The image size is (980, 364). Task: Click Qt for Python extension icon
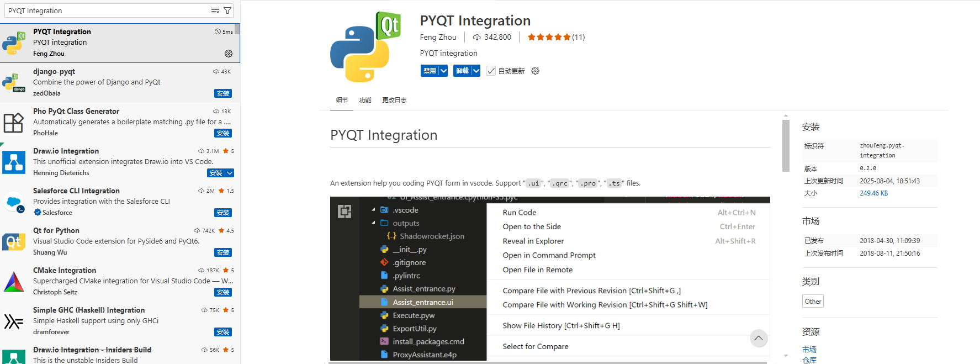[x=14, y=242]
